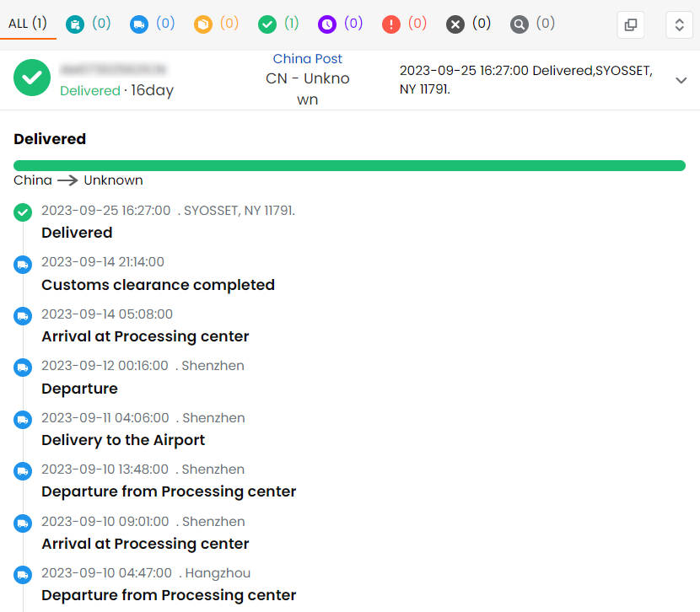Filter by red exclamation alert icon
The image size is (700, 612).
(x=391, y=24)
